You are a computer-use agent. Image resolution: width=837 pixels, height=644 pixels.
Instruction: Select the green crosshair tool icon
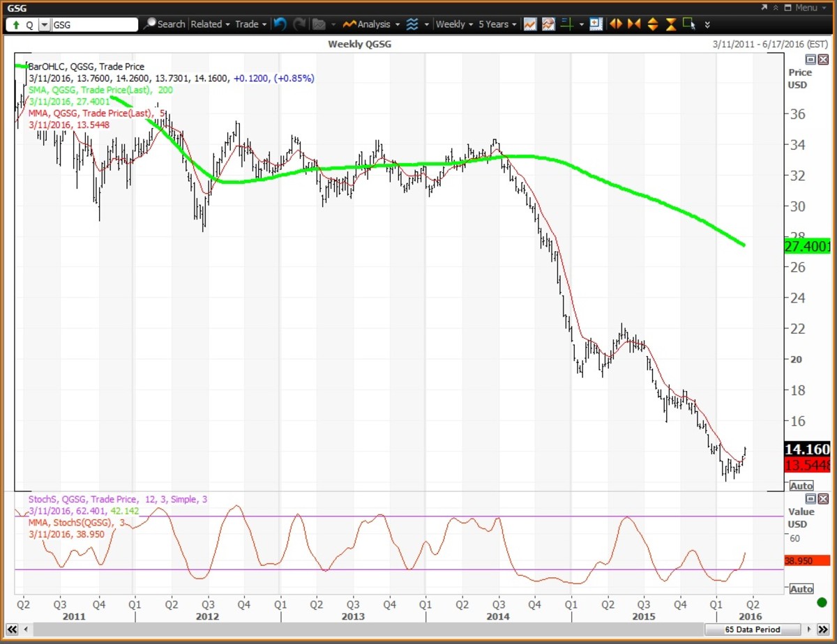point(566,24)
